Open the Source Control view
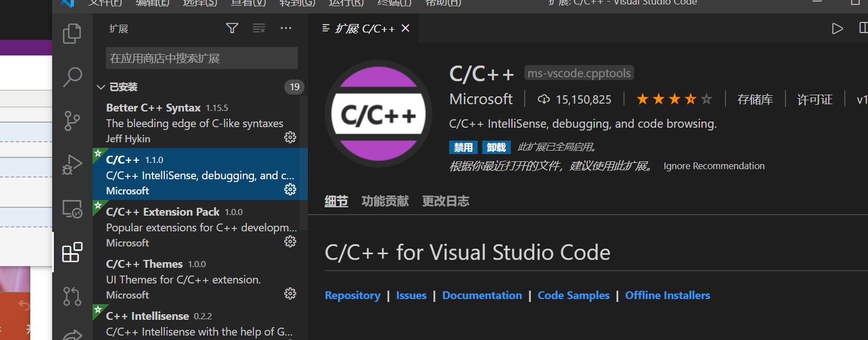This screenshot has width=868, height=340. [x=72, y=120]
